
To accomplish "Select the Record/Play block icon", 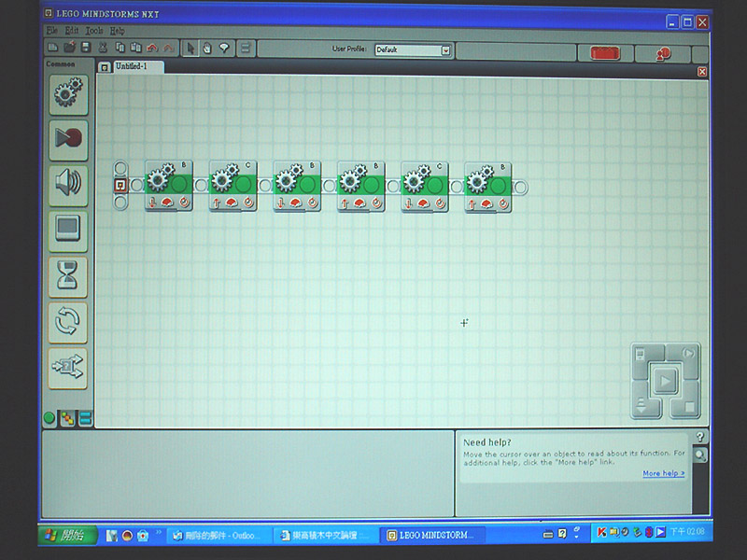I will 68,140.
